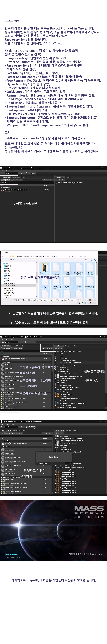Collapse the Localization group in the step 1 window
The image size is (107, 644).
[1, 188]
